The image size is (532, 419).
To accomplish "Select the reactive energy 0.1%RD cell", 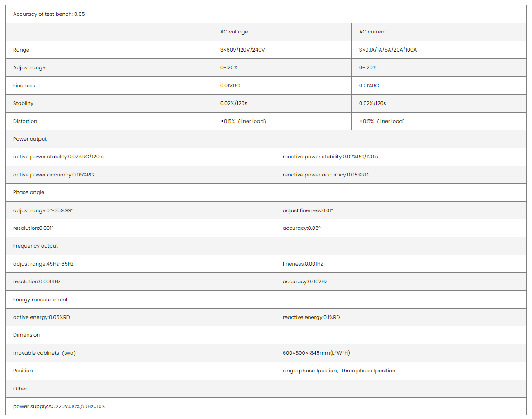I will point(311,317).
